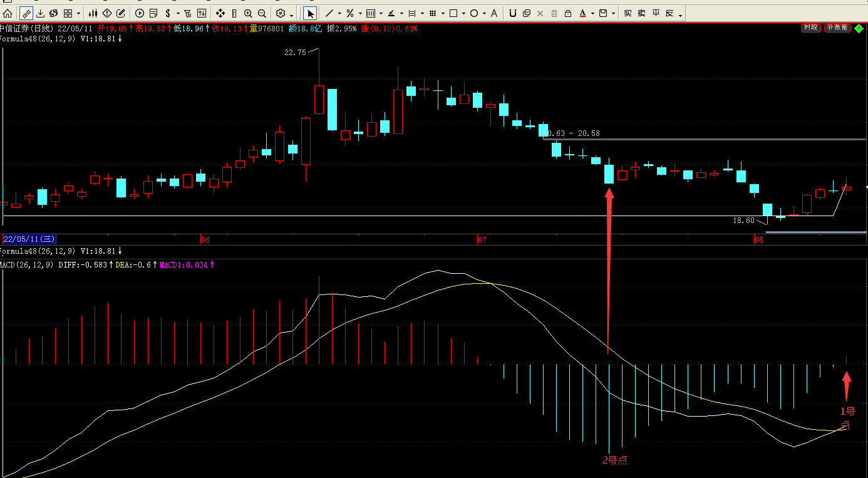868x478 pixels.
Task: Click the 时段 button
Action: (x=810, y=28)
